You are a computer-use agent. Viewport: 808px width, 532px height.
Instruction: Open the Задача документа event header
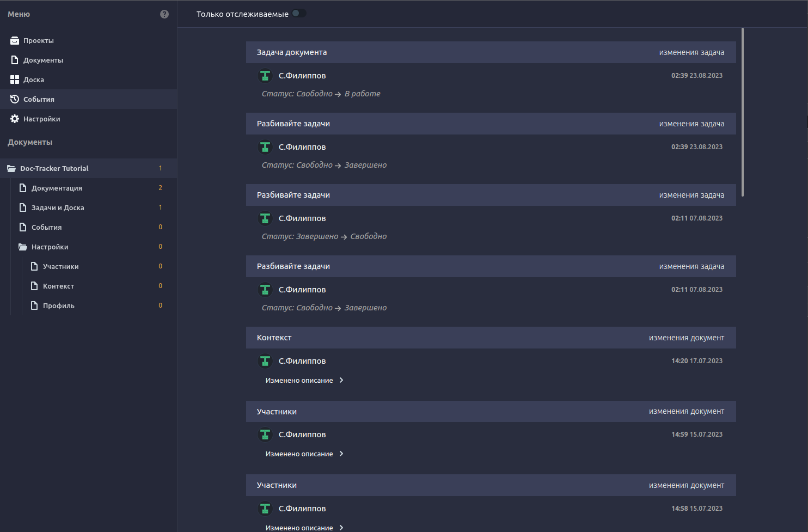click(x=292, y=52)
